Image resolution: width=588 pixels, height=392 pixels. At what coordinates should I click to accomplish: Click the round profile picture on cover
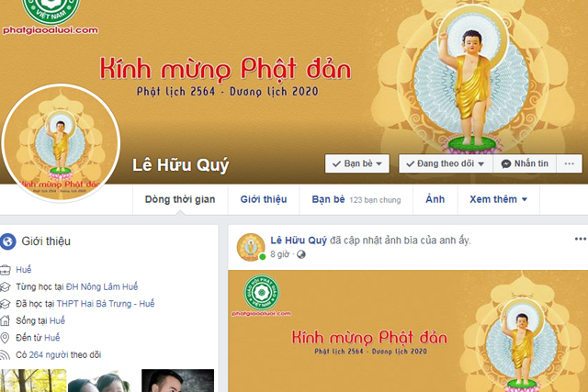[x=60, y=143]
